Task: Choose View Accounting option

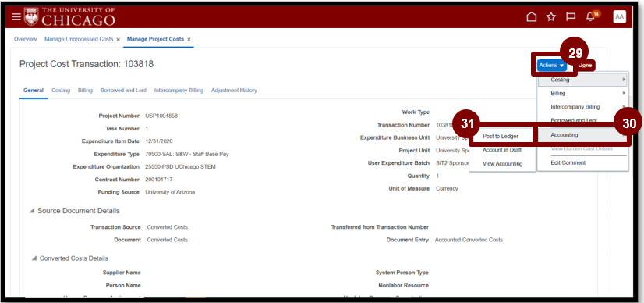Action: (x=502, y=164)
